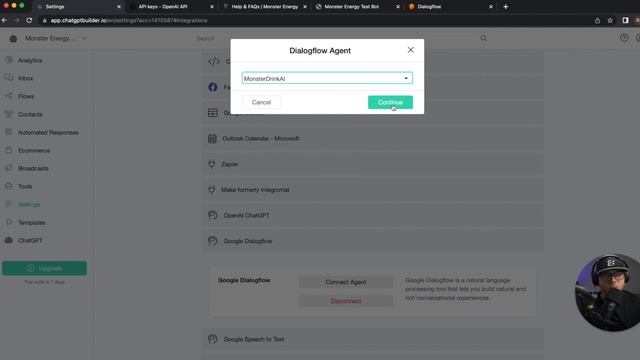Viewport: 640px width, 360px height.
Task: Click the Tools sidebar icon
Action: click(x=9, y=186)
